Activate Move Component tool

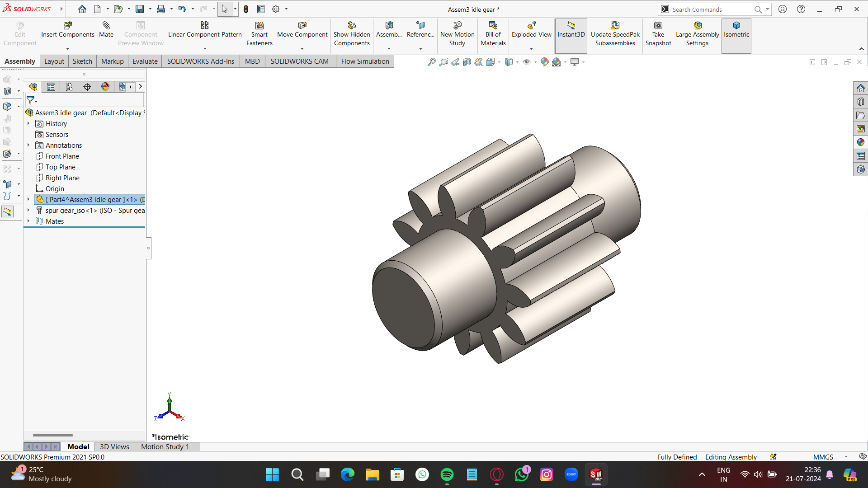pos(302,30)
